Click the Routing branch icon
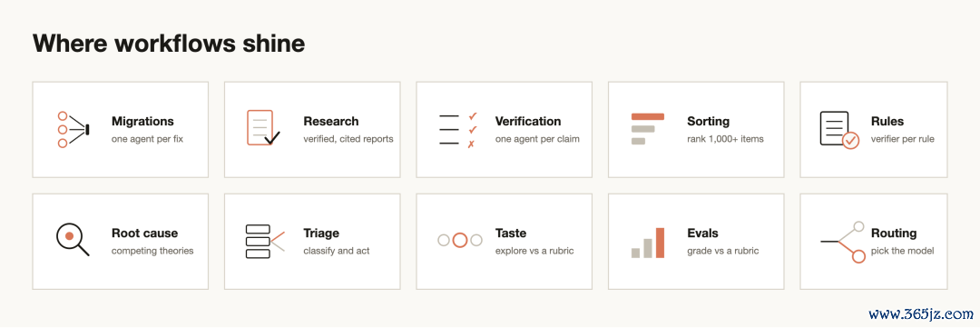980x328 pixels. (x=843, y=242)
